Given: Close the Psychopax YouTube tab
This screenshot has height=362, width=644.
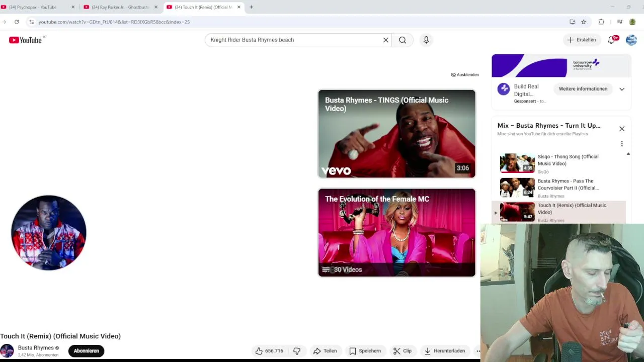Looking at the screenshot, I should tap(73, 7).
